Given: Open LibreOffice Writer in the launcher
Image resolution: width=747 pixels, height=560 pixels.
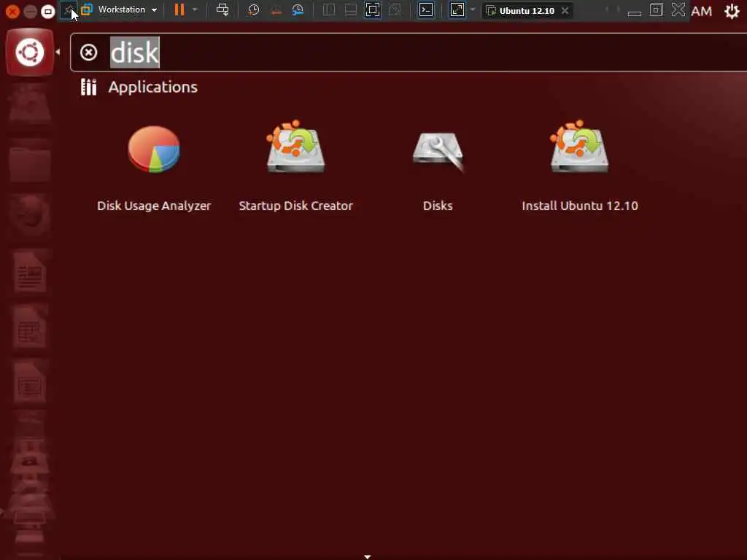Looking at the screenshot, I should click(29, 273).
